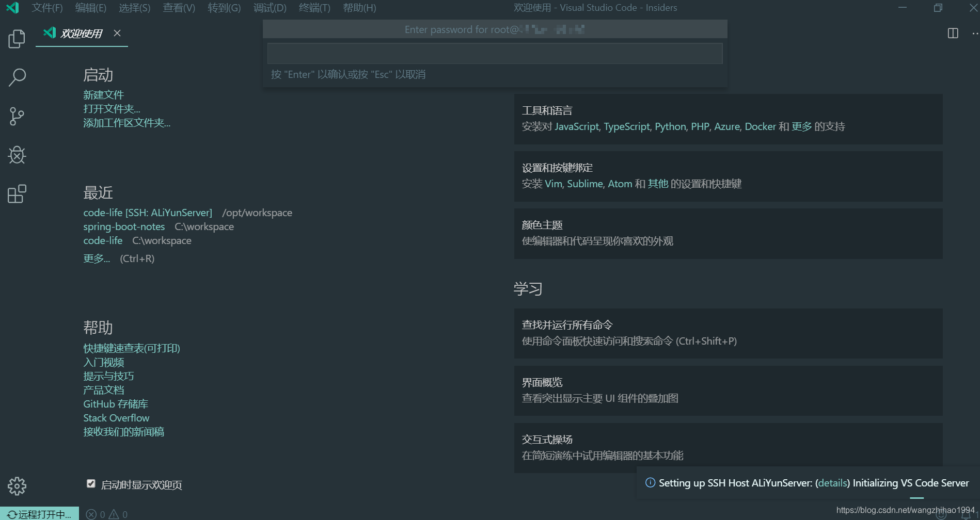Click the 更多... recent link
The height and width of the screenshot is (520, 980).
coord(97,258)
